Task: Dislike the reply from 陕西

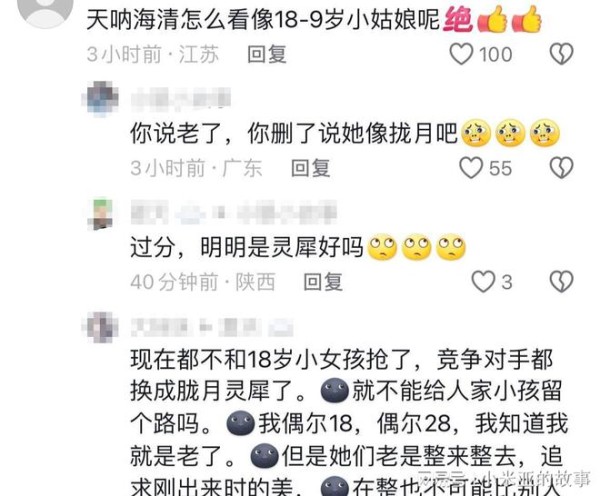Action: [561, 282]
